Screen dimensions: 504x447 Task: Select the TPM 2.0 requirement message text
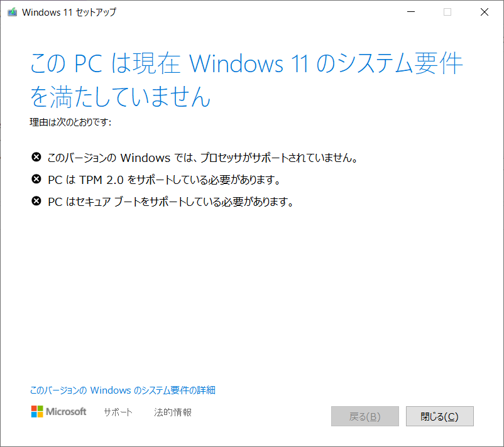(164, 180)
